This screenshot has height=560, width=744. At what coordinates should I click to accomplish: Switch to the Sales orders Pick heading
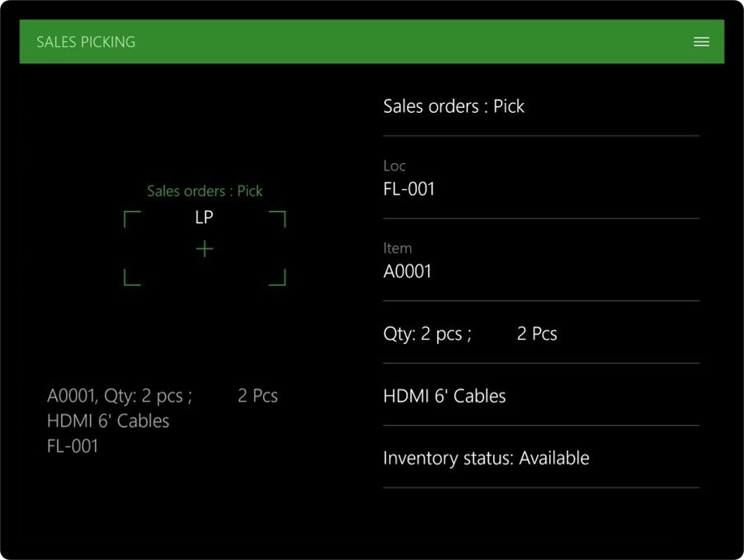pos(453,106)
